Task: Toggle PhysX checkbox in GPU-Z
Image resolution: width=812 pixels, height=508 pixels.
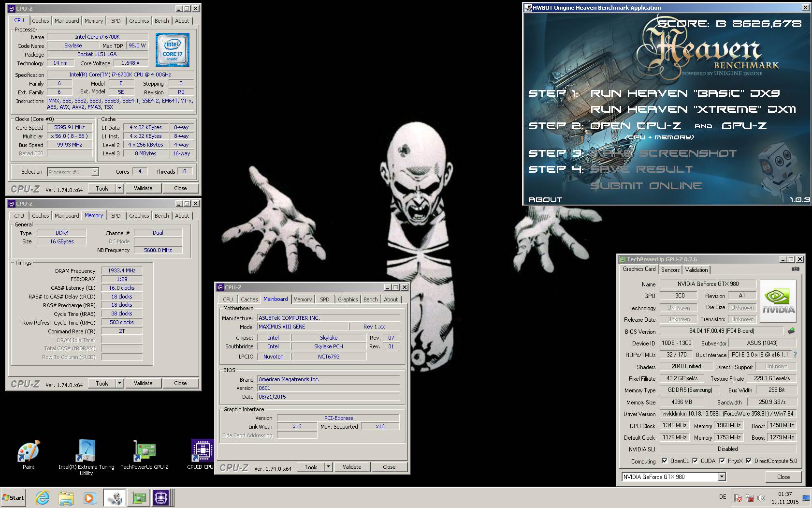Action: coord(722,461)
